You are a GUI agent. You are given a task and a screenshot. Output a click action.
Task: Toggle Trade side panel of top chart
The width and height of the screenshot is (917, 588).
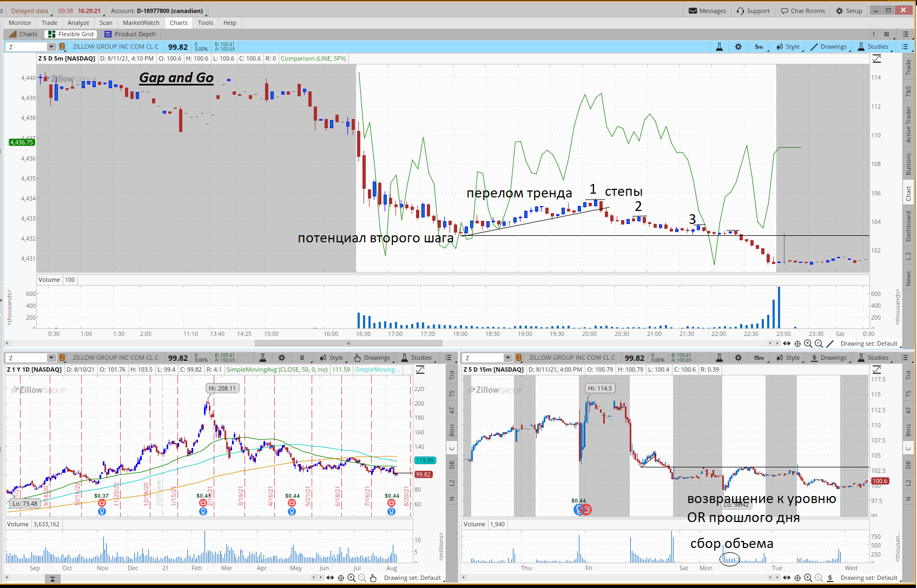[x=908, y=68]
